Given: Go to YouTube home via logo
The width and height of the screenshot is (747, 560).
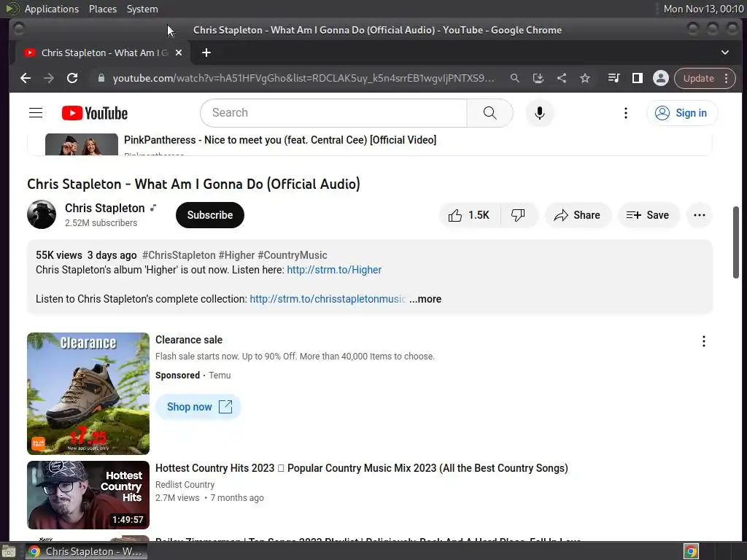Looking at the screenshot, I should [95, 113].
